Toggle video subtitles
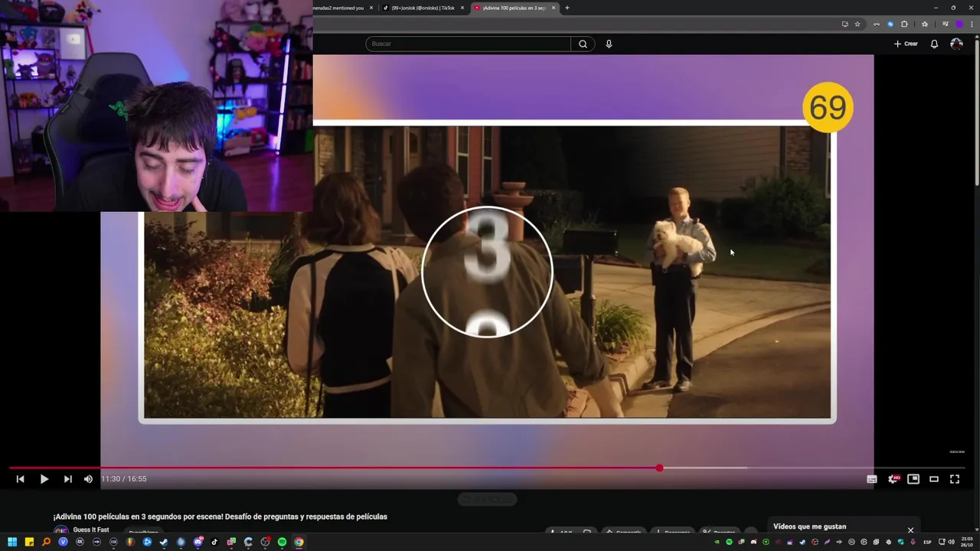This screenshot has height=551, width=980. [x=872, y=479]
